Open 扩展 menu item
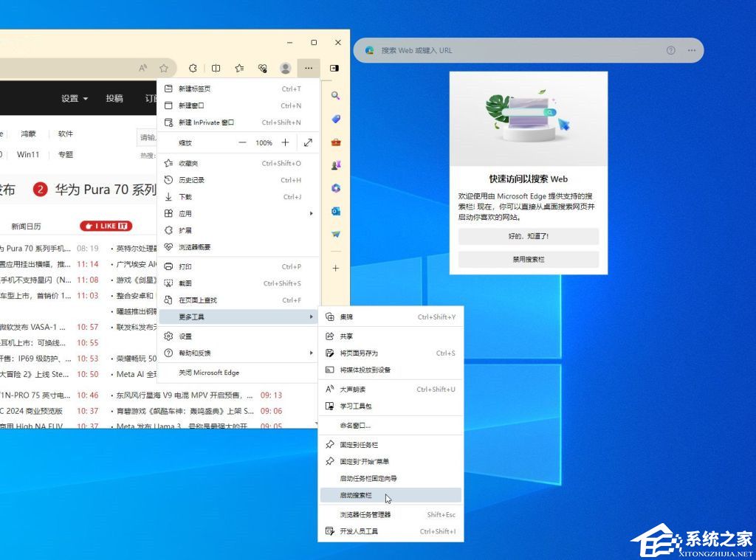Viewport: 756px width, 560px height. [238, 230]
